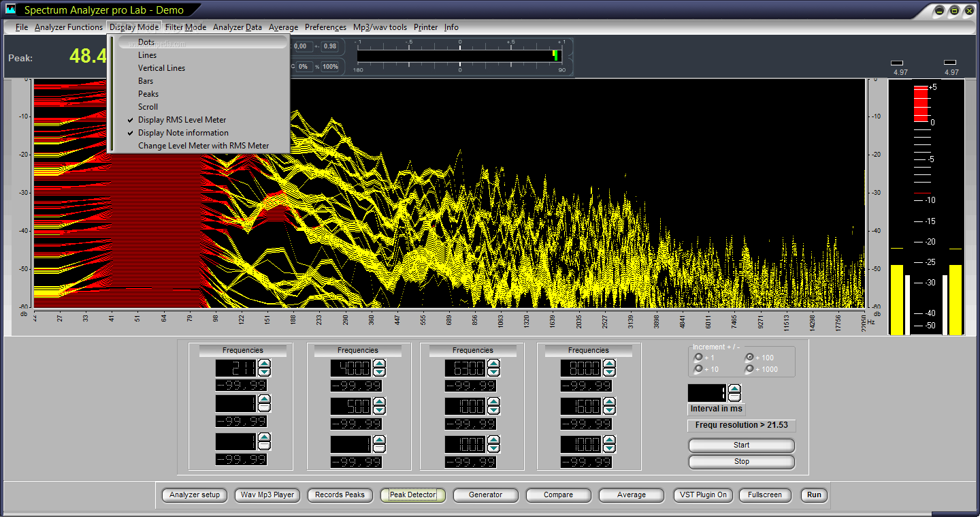Toggle VST Plugin On button
This screenshot has height=517, width=980.
click(704, 495)
